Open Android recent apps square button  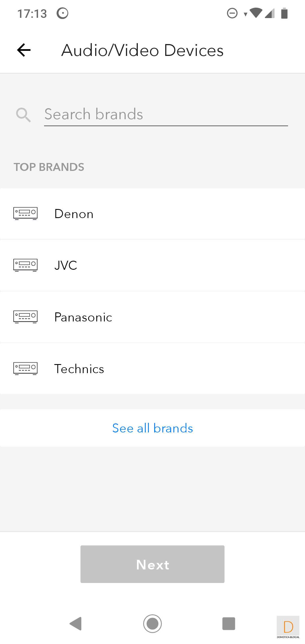(x=228, y=623)
